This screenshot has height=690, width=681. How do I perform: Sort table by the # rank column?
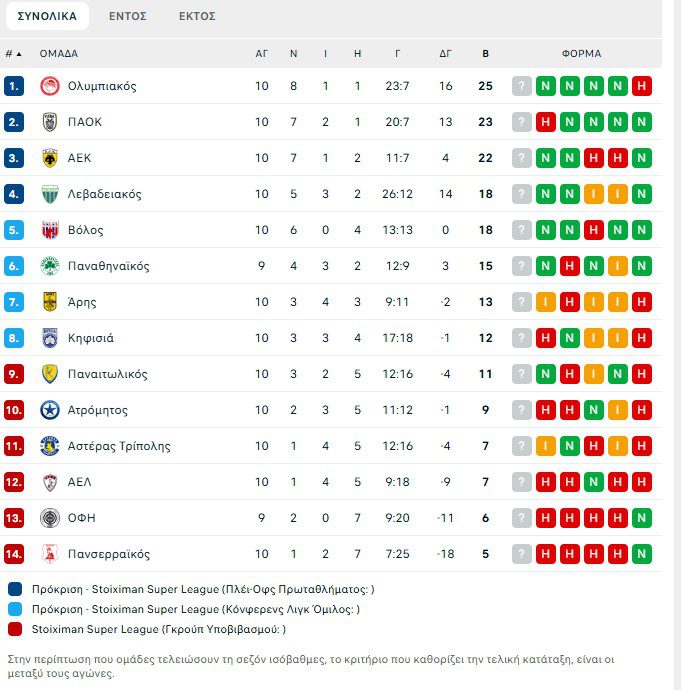click(x=13, y=54)
